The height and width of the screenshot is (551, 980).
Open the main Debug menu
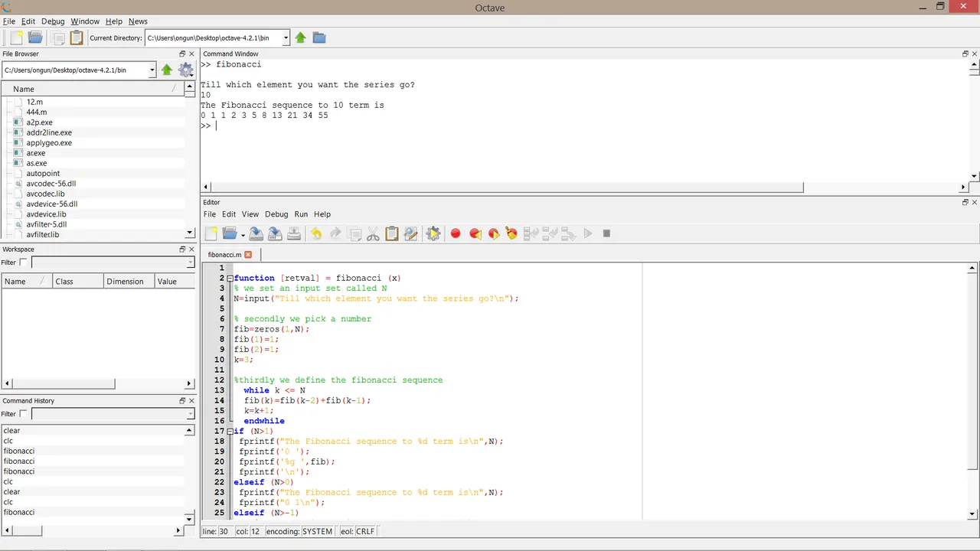(x=53, y=21)
